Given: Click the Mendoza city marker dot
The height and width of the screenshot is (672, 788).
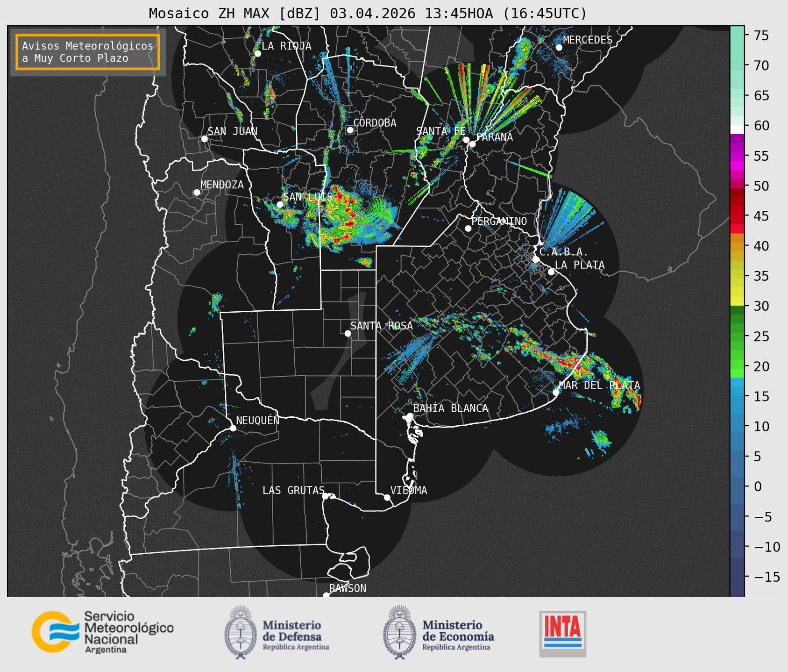Looking at the screenshot, I should coord(197,193).
